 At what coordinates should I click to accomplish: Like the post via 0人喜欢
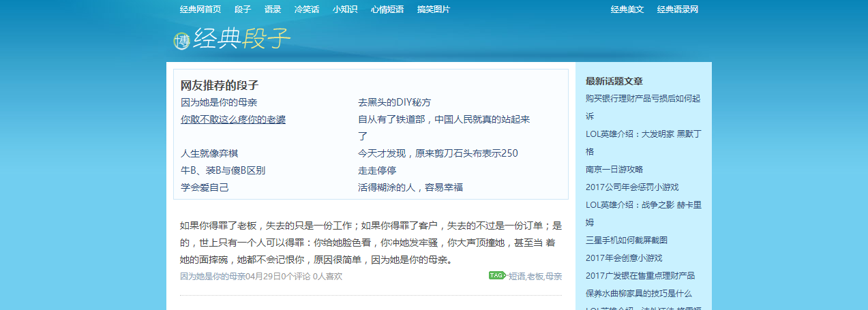[327, 277]
